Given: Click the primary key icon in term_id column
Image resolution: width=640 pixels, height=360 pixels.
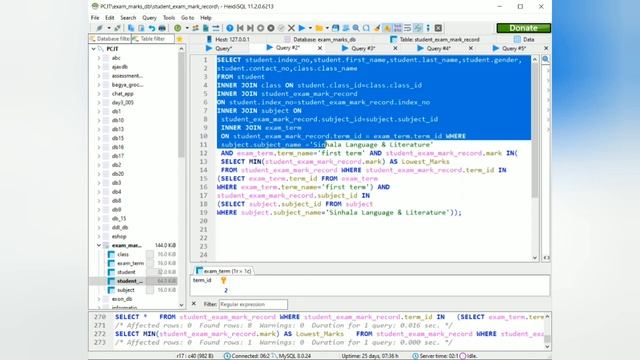Looking at the screenshot, I should click(223, 280).
